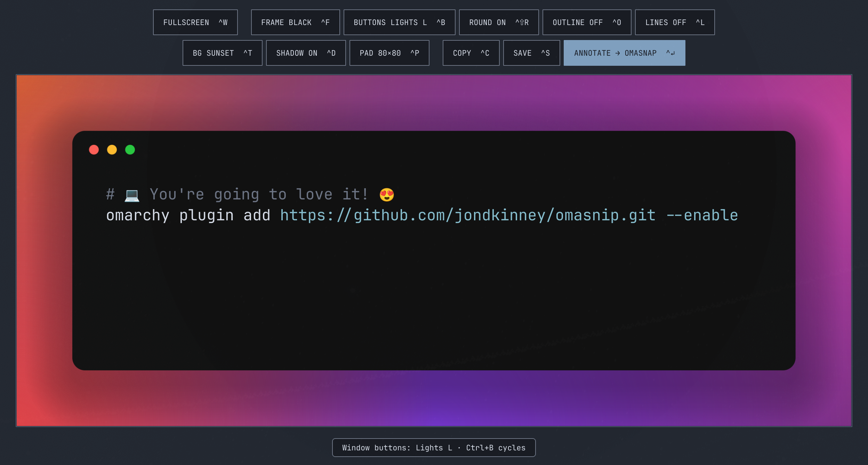Click the '--enable' flag text
Image resolution: width=868 pixels, height=465 pixels.
[702, 215]
